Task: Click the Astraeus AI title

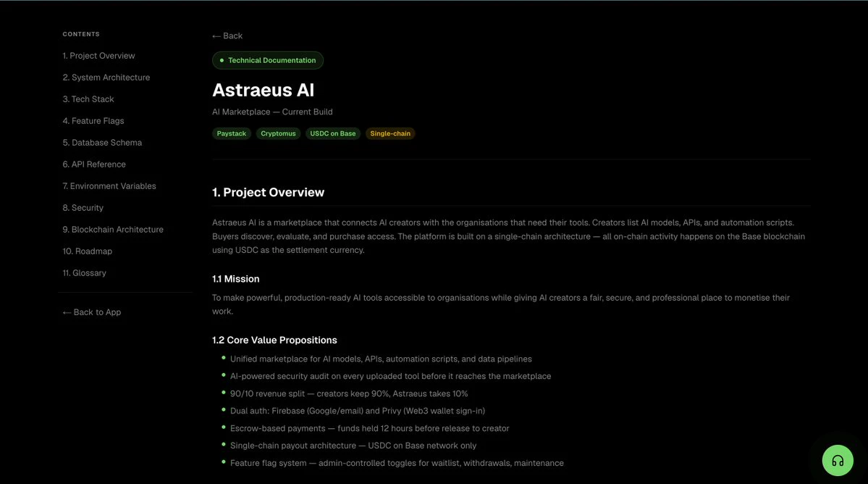Action: click(263, 91)
